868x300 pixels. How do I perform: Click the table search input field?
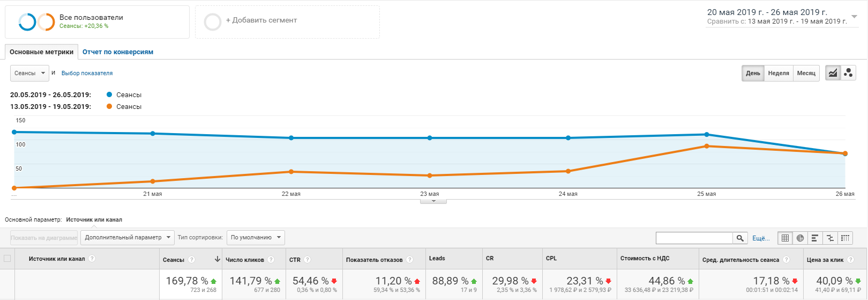[x=694, y=238]
